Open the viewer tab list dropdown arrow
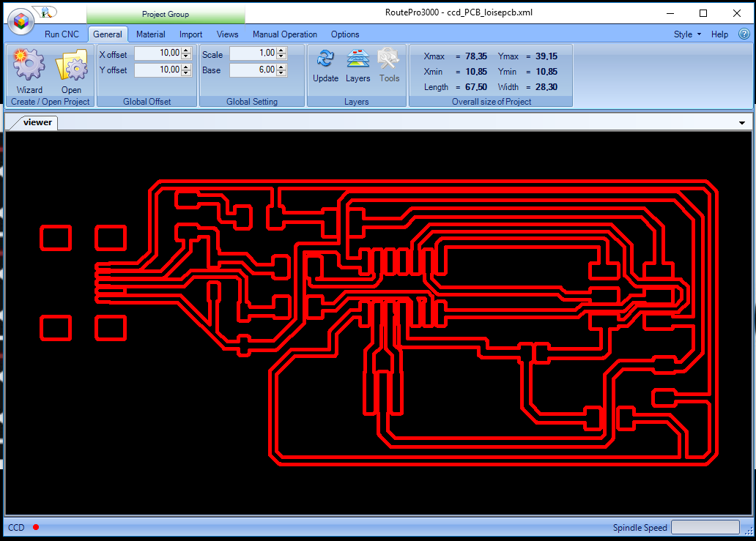 (x=742, y=123)
